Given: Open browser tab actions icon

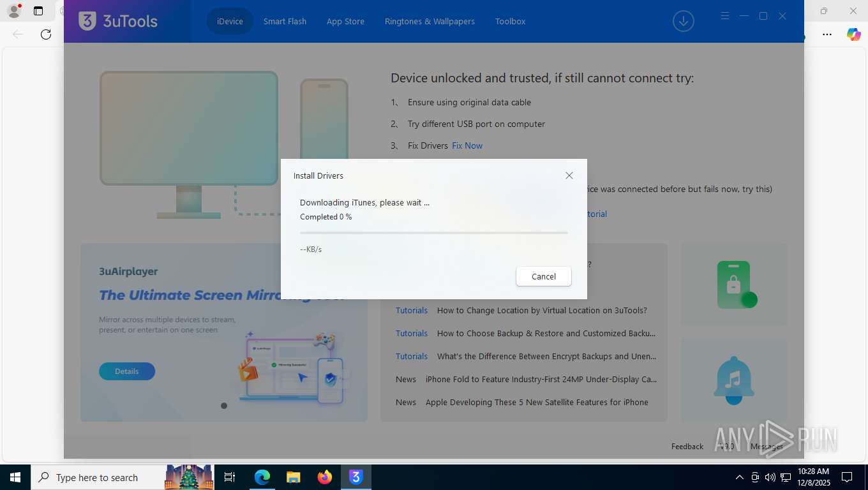Looking at the screenshot, I should tap(38, 11).
